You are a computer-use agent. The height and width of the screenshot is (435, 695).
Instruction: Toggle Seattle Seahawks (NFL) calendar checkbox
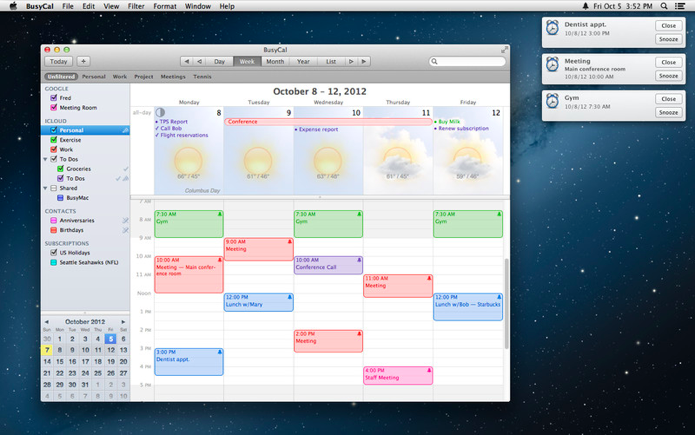point(54,263)
